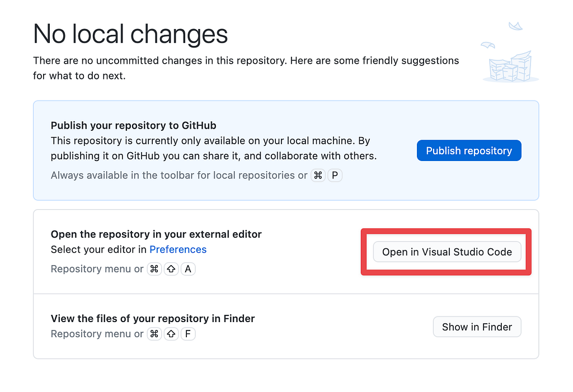The image size is (573, 392).
Task: Select the 'No local changes' heading
Action: (x=130, y=34)
